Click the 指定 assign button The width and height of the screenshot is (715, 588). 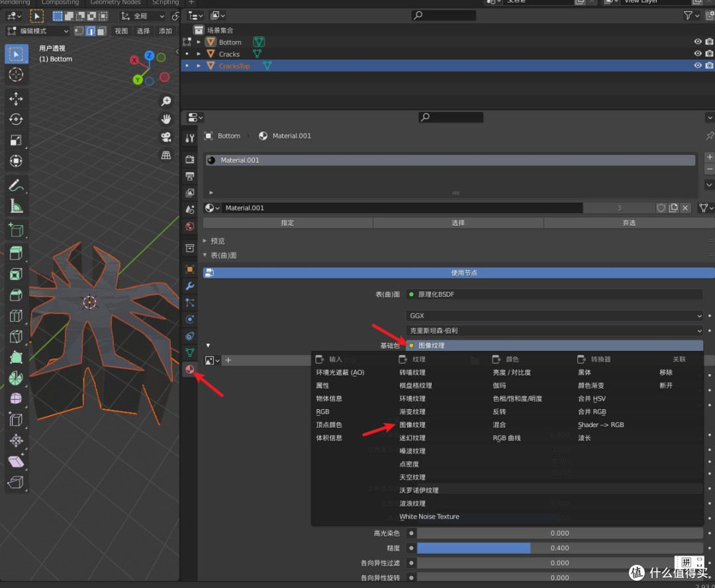point(288,222)
